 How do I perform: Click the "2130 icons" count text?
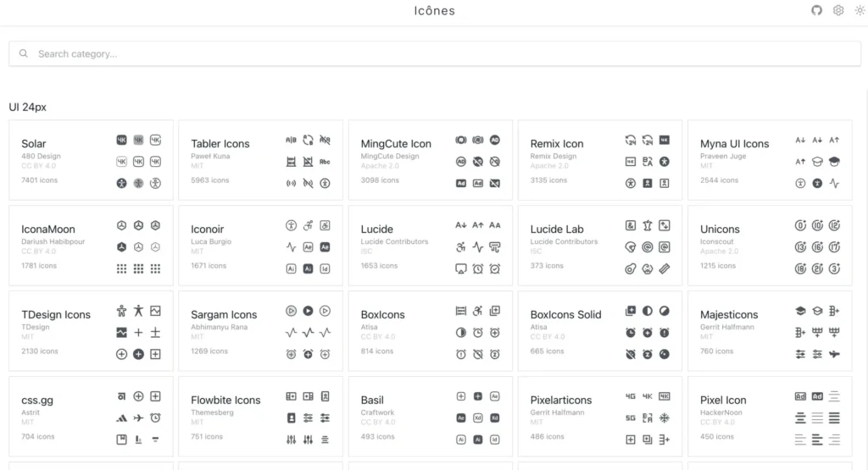click(39, 351)
